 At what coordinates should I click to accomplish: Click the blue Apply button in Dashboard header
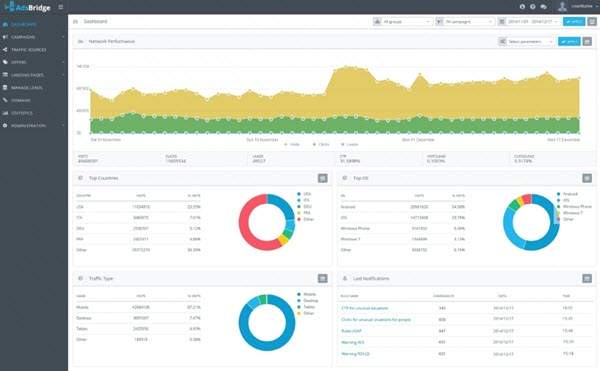(574, 22)
